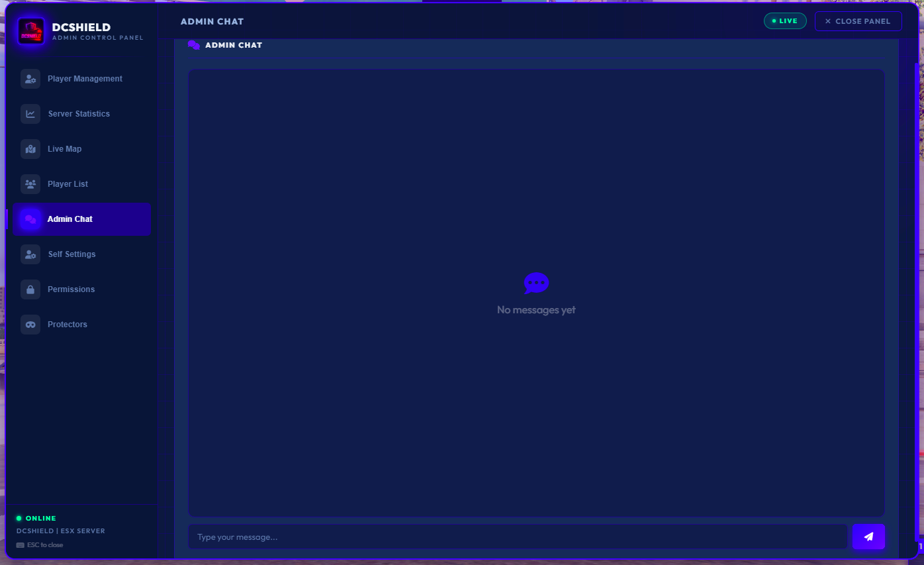The image size is (924, 565).
Task: Send message with paper plane button
Action: [868, 537]
